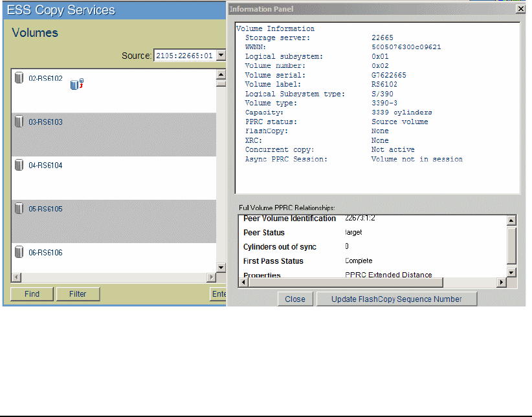
Task: Click the Peer Status value target
Action: [x=353, y=232]
